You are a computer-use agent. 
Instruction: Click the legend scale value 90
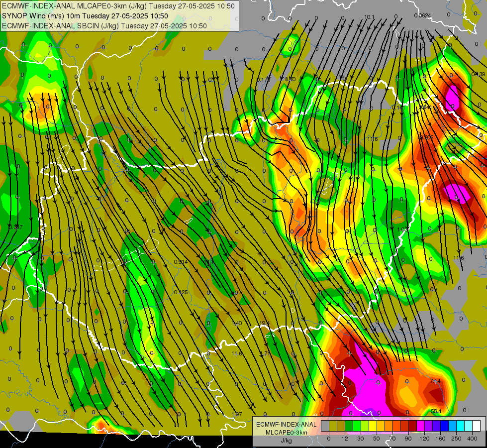pos(408,439)
